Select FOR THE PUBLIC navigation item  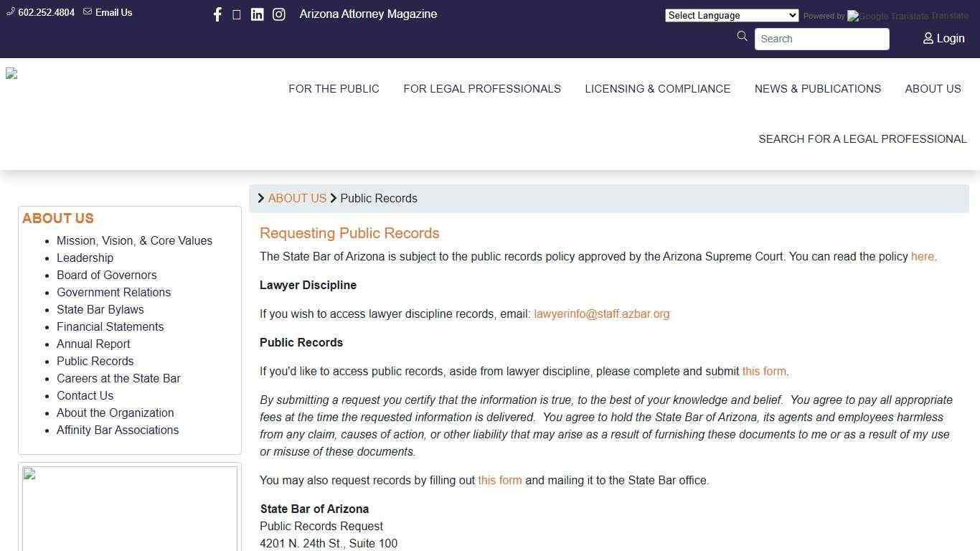coord(334,88)
